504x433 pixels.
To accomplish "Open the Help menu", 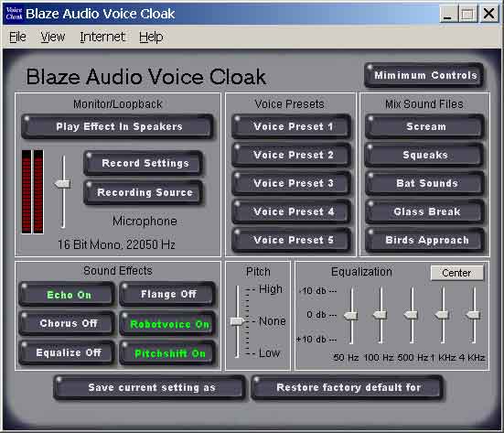I will (151, 37).
